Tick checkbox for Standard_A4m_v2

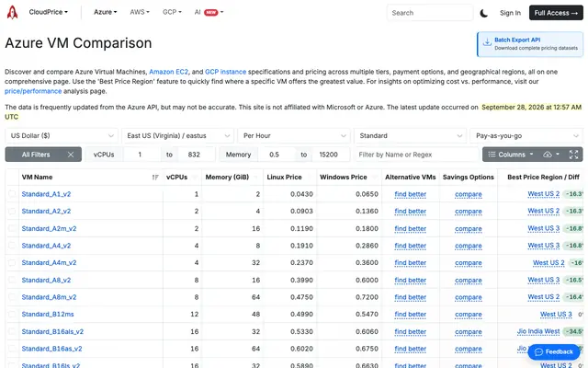12,262
